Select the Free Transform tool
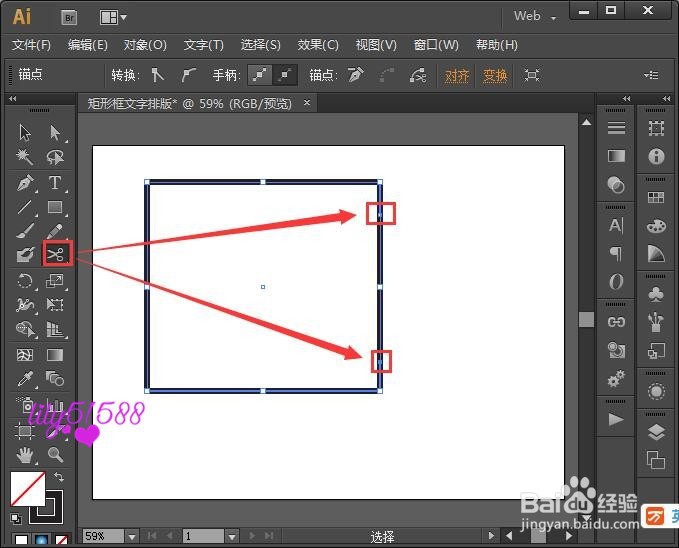Viewport: 679px width, 548px height. pyautogui.click(x=55, y=305)
